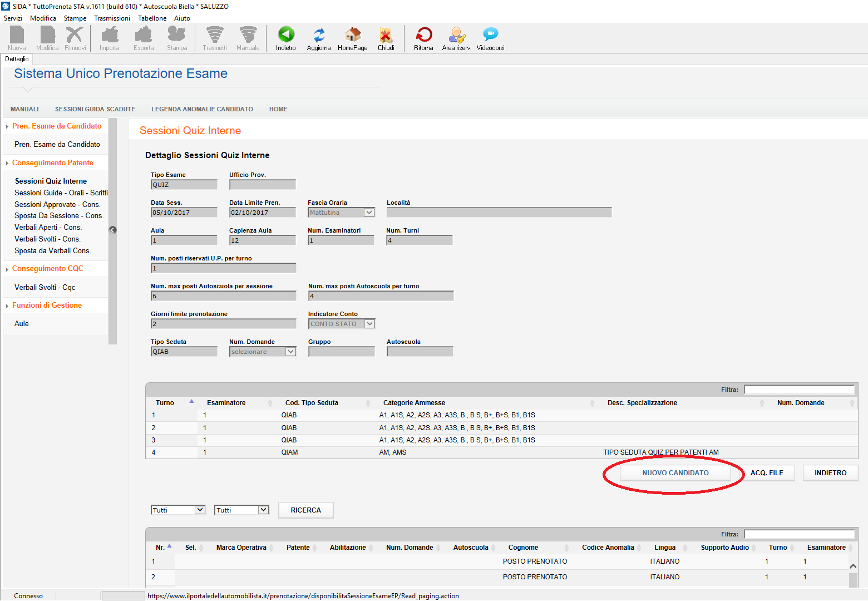Click the Chiudi close icon in toolbar
The image size is (868, 601).
[386, 35]
